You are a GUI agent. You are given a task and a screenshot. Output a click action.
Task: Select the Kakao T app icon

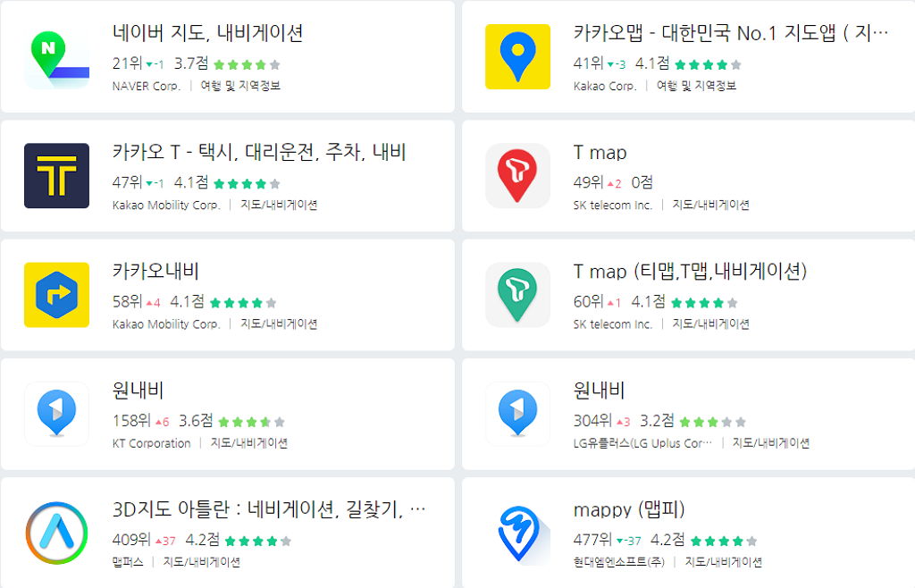tap(56, 176)
